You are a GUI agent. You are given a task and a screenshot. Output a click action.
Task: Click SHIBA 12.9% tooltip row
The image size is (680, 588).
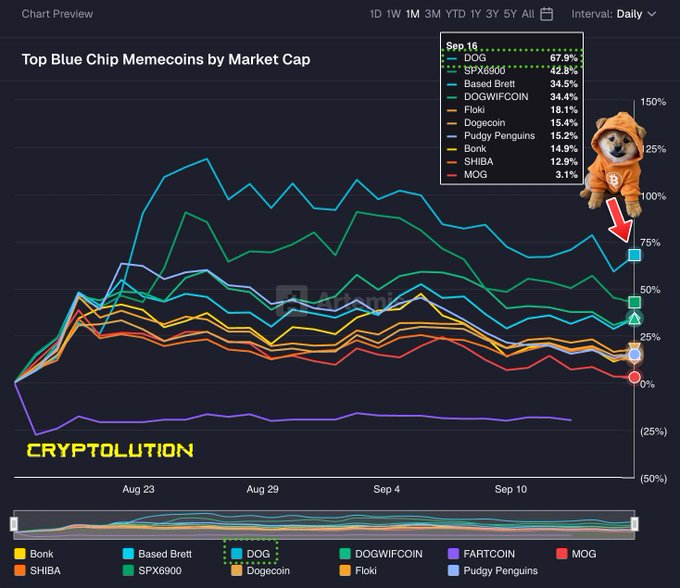click(x=512, y=162)
